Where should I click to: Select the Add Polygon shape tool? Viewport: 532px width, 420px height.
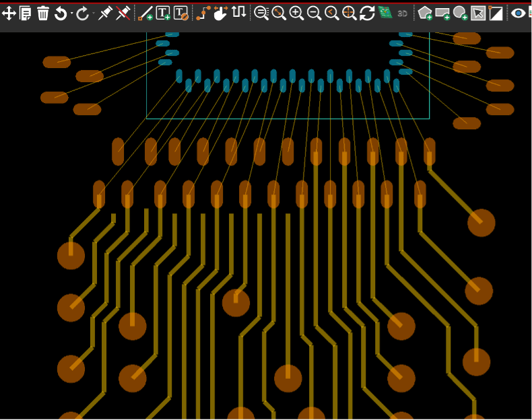click(425, 13)
